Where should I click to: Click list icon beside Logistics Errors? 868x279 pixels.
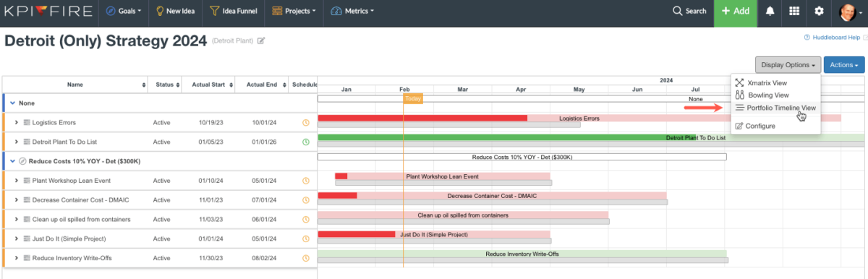[27, 123]
